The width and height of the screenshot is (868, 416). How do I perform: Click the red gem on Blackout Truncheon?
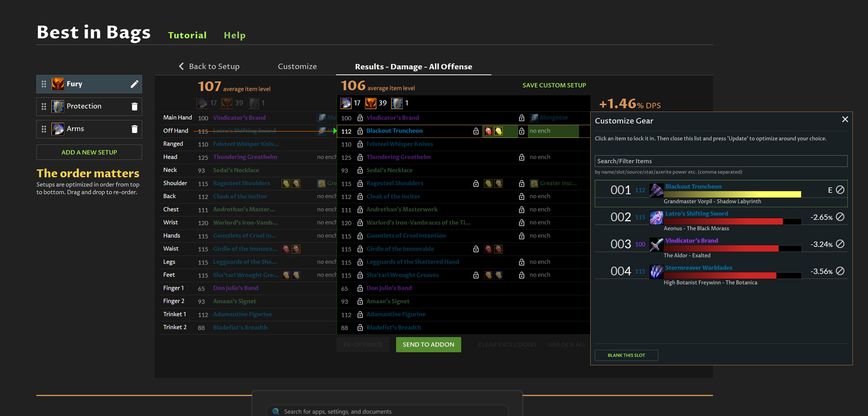pyautogui.click(x=488, y=131)
